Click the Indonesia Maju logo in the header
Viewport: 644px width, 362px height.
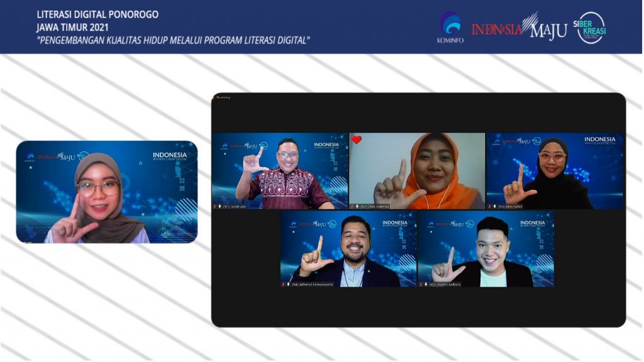(519, 27)
